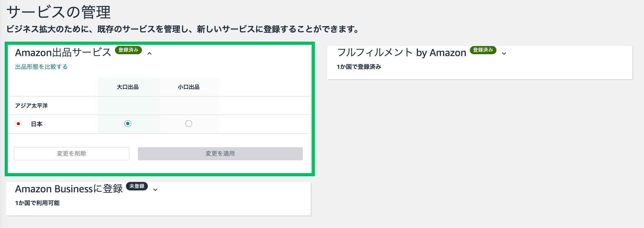Select the 小口出品 radio button for 日本
Image resolution: width=644 pixels, height=228 pixels.
pos(189,124)
